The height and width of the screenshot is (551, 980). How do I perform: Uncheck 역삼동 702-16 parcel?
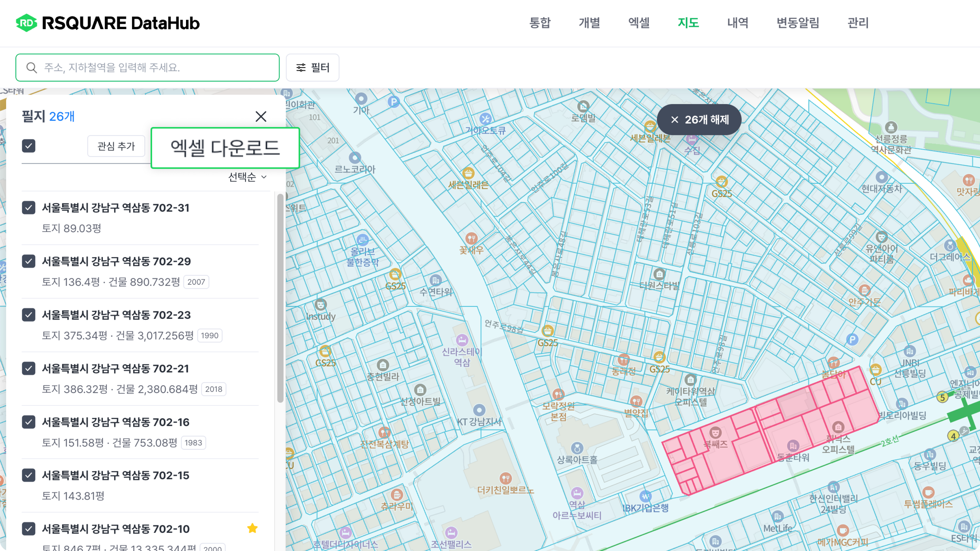point(29,422)
